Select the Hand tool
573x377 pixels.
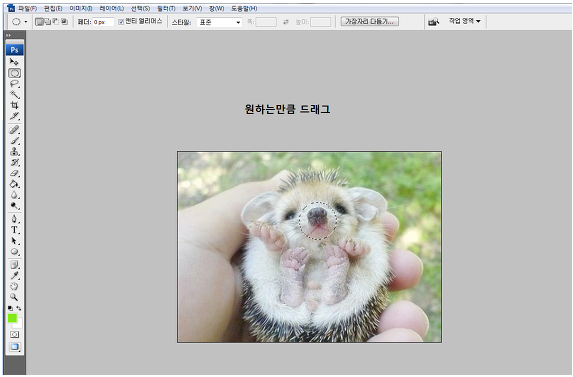tap(14, 286)
